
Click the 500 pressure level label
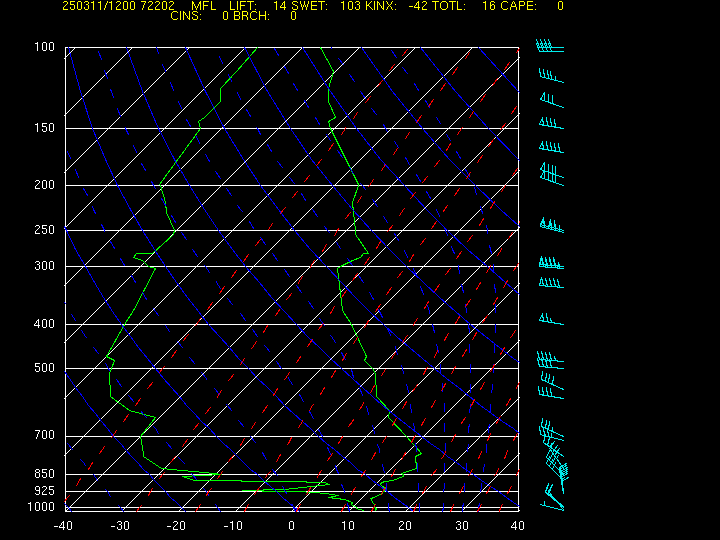[45, 368]
